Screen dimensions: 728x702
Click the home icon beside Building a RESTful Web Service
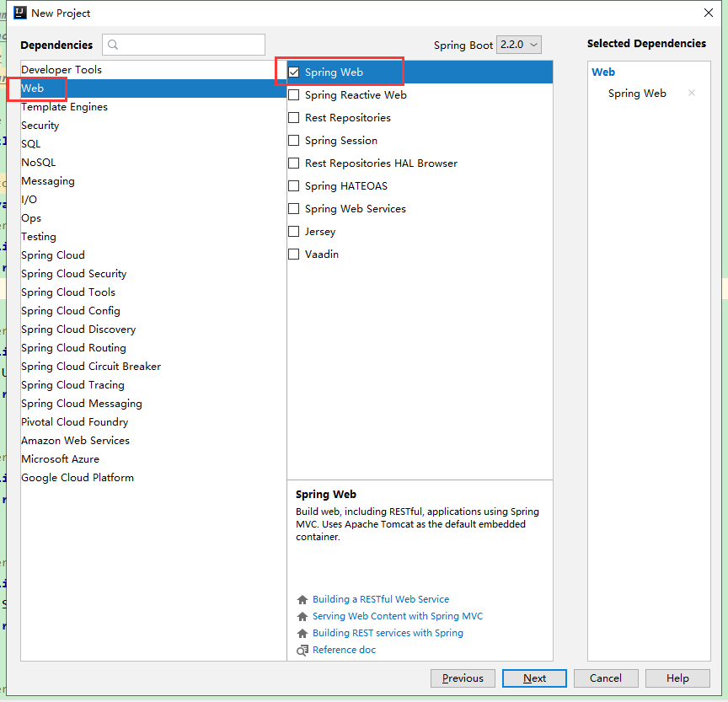coord(302,599)
